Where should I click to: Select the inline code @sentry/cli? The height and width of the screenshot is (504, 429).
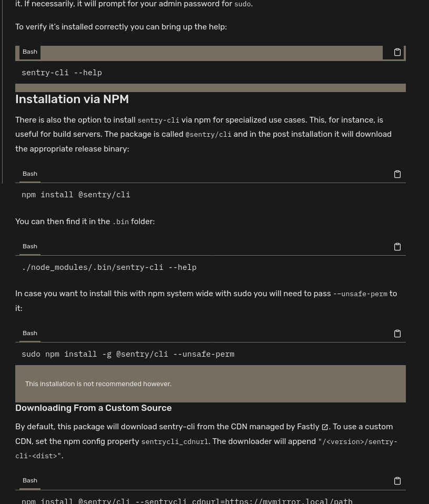tap(208, 134)
